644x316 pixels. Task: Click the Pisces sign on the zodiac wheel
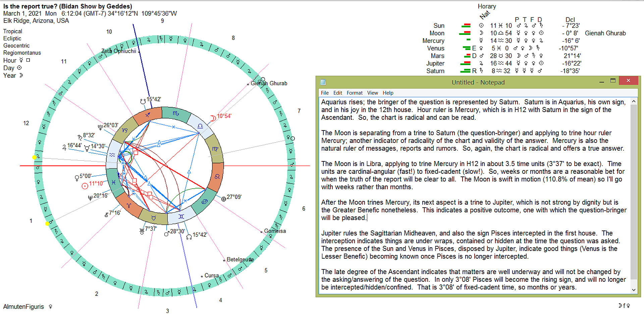[x=114, y=182]
